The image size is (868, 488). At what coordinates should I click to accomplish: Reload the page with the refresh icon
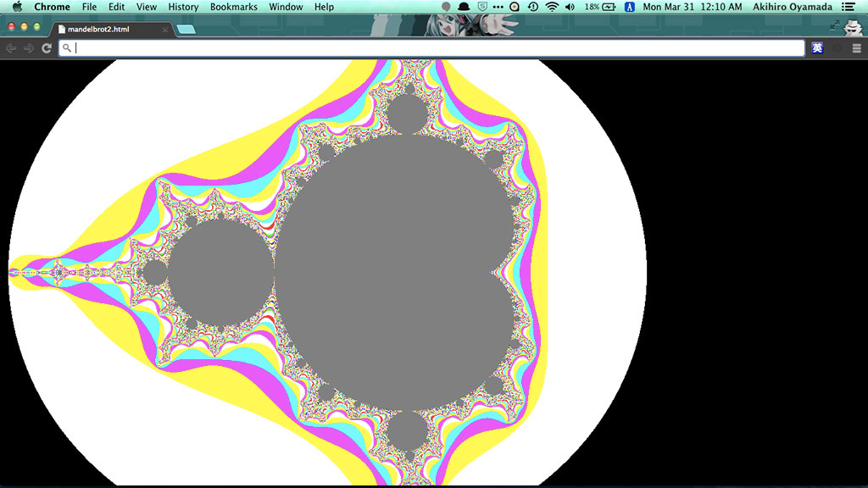click(x=47, y=48)
